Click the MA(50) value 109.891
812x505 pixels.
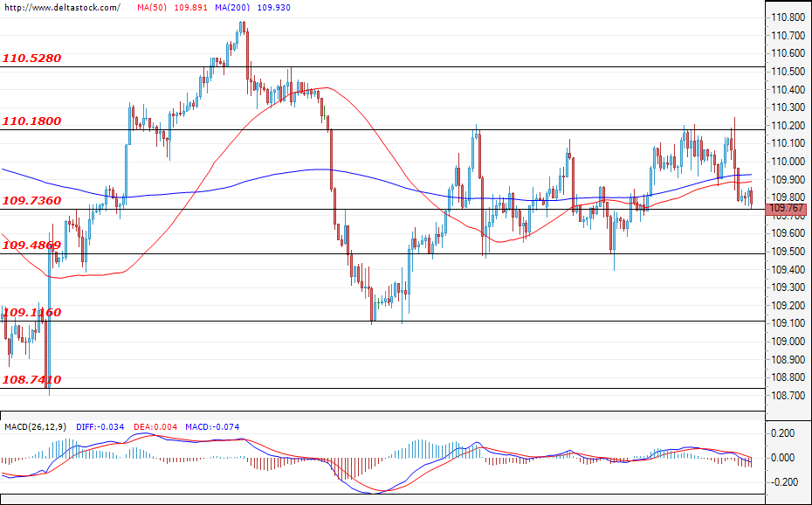(191, 8)
